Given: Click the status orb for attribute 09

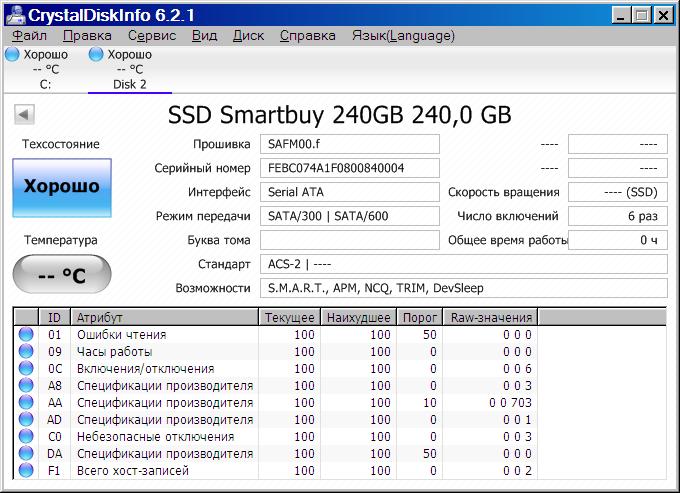Looking at the screenshot, I should click(x=26, y=351).
